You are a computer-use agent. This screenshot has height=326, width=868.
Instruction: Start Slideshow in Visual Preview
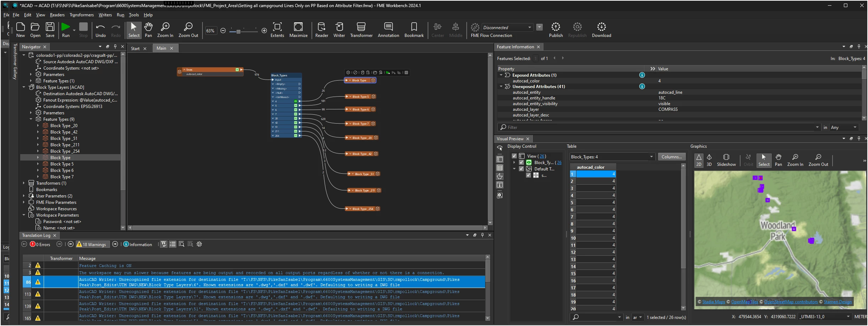(x=726, y=160)
